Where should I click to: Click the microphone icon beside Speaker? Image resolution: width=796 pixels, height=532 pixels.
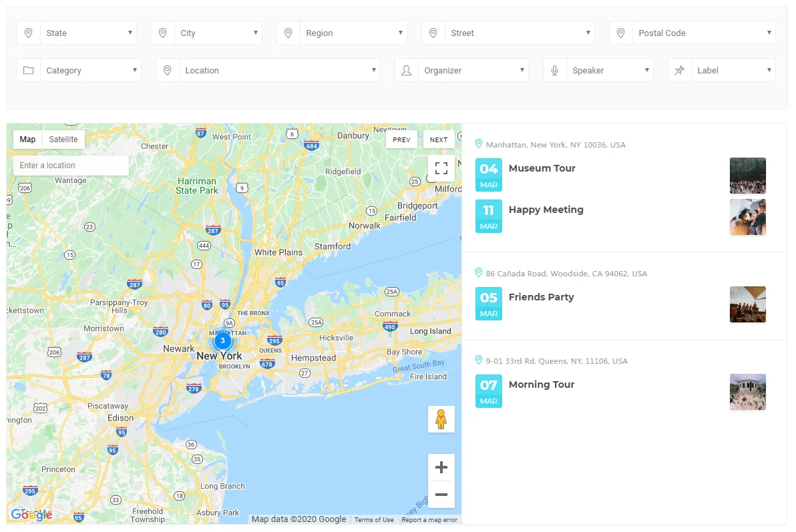coord(554,71)
